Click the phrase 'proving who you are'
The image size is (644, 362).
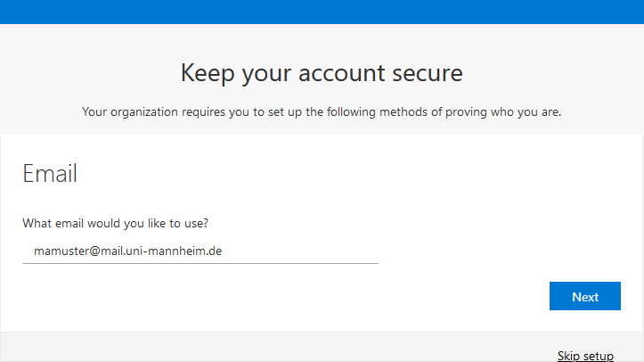pos(503,112)
